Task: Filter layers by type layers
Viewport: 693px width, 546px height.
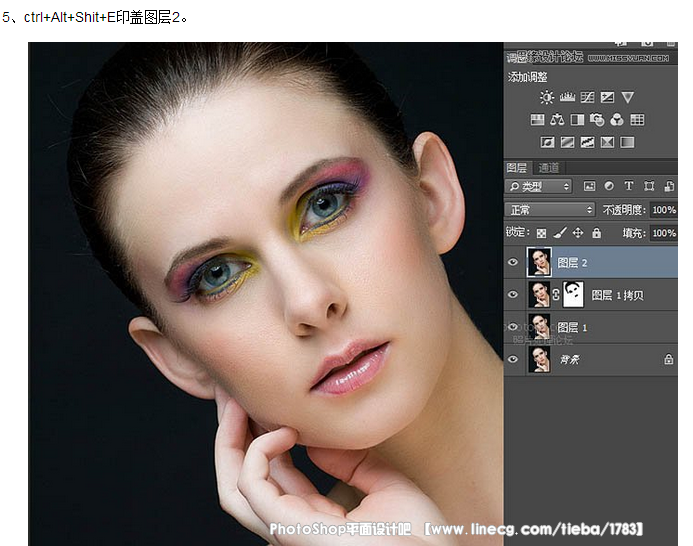Action: pyautogui.click(x=629, y=186)
